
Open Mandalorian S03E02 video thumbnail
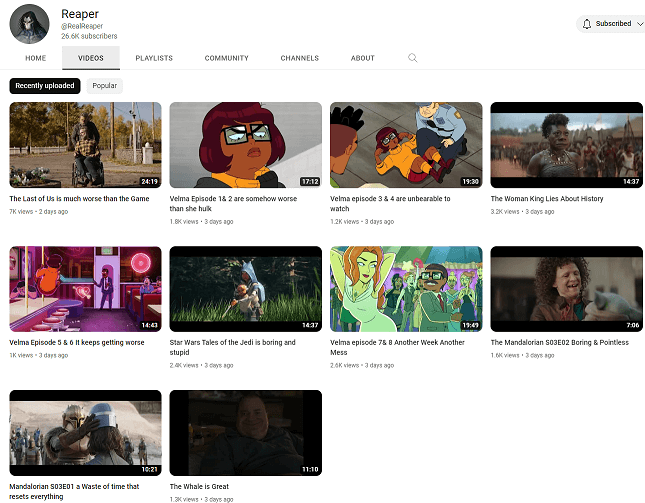(566, 289)
